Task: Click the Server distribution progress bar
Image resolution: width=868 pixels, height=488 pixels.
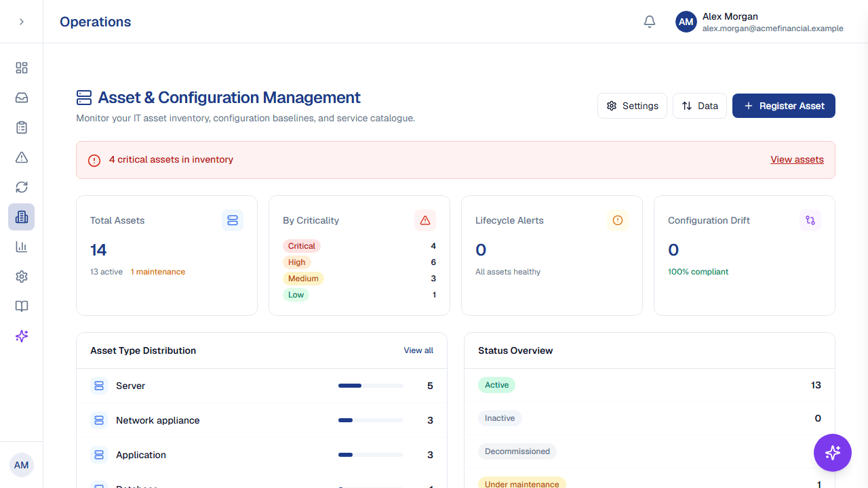Action: (x=371, y=386)
